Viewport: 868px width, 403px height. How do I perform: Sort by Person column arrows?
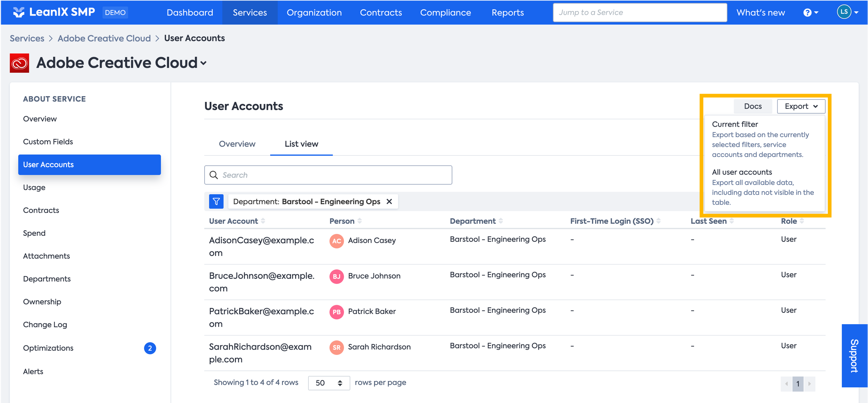(360, 221)
